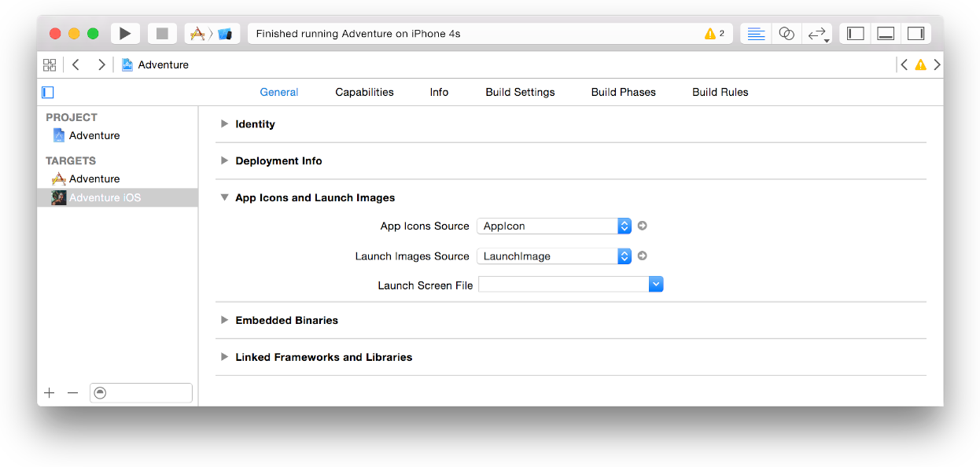Click the add target plus button
This screenshot has width=980, height=467.
coord(50,393)
